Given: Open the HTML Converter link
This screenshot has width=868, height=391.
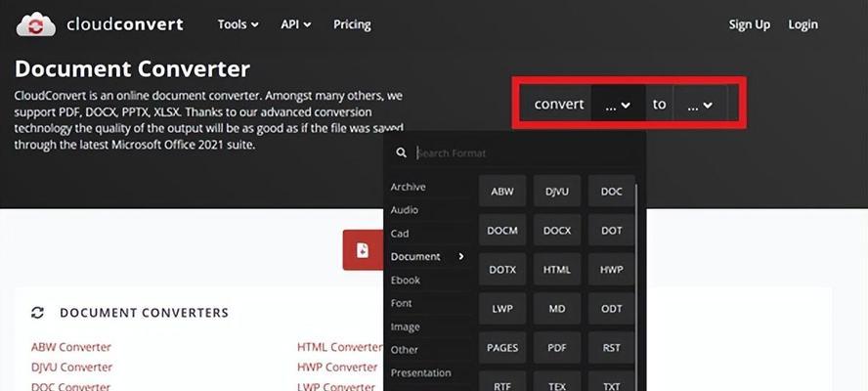Looking at the screenshot, I should (x=340, y=347).
